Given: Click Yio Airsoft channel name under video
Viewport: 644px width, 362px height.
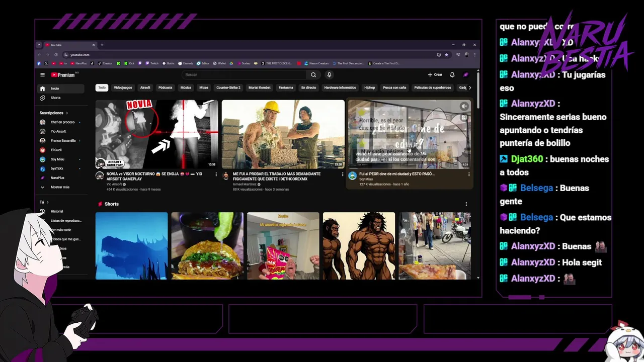Looking at the screenshot, I should [x=114, y=185].
